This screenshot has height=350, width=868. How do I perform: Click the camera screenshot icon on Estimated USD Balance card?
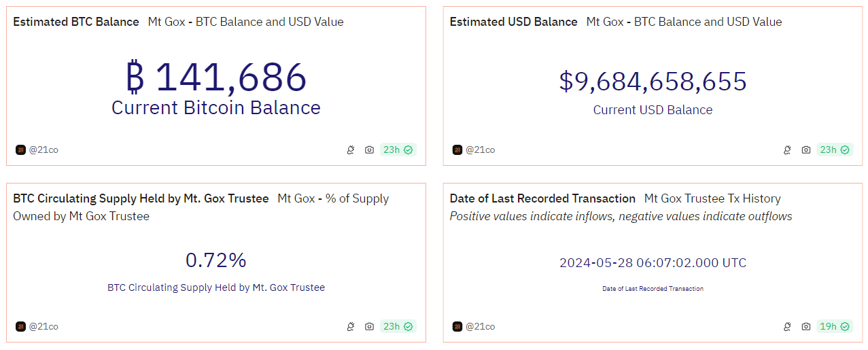(x=805, y=150)
